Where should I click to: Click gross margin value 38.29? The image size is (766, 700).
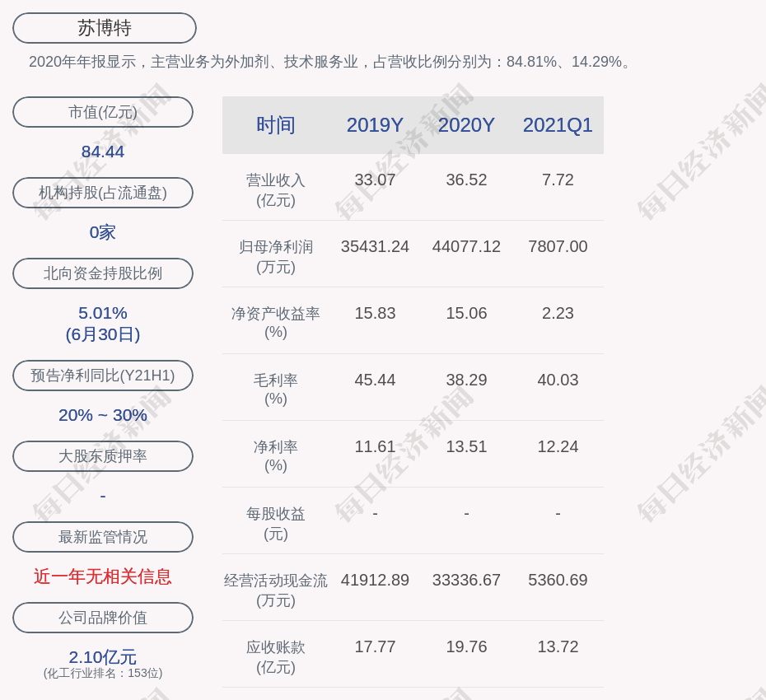pos(466,380)
